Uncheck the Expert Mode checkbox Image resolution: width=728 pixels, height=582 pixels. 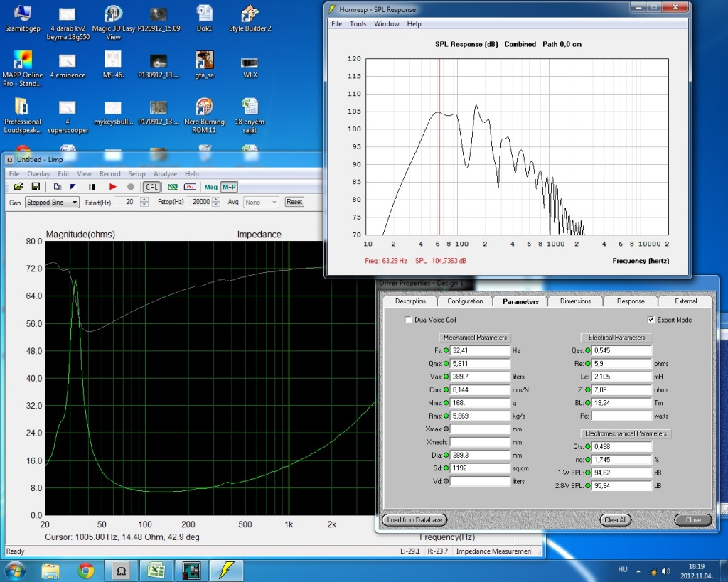pyautogui.click(x=651, y=320)
